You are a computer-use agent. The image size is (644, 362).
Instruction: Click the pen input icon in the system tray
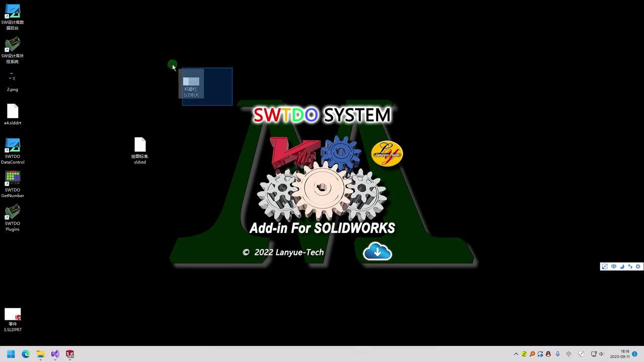tap(582, 354)
